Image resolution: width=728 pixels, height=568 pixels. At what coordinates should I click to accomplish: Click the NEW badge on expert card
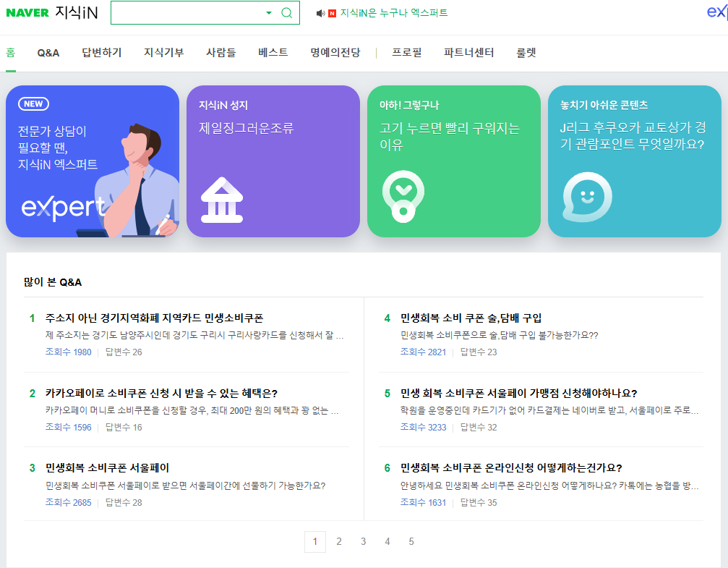tap(33, 103)
